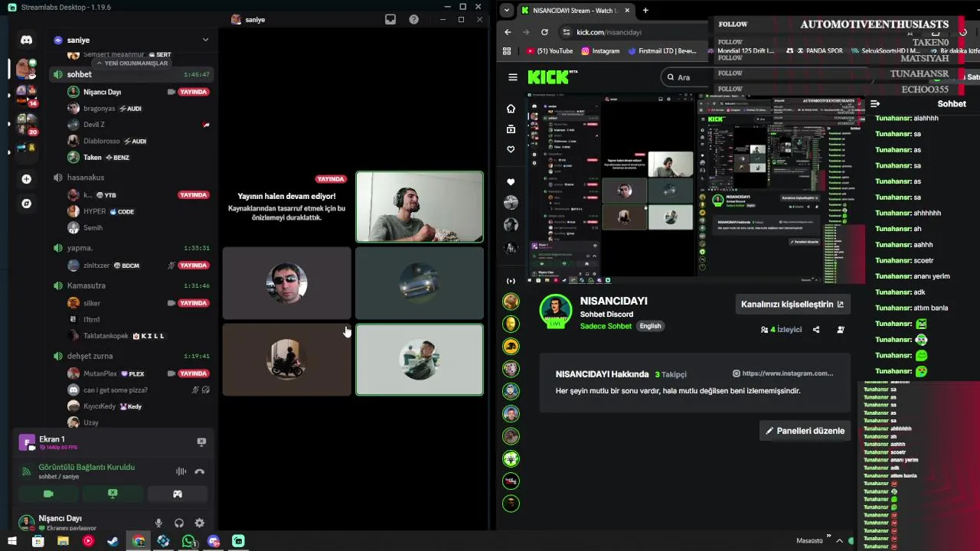The width and height of the screenshot is (980, 551).
Task: Open Discord user settings gear
Action: tap(199, 523)
